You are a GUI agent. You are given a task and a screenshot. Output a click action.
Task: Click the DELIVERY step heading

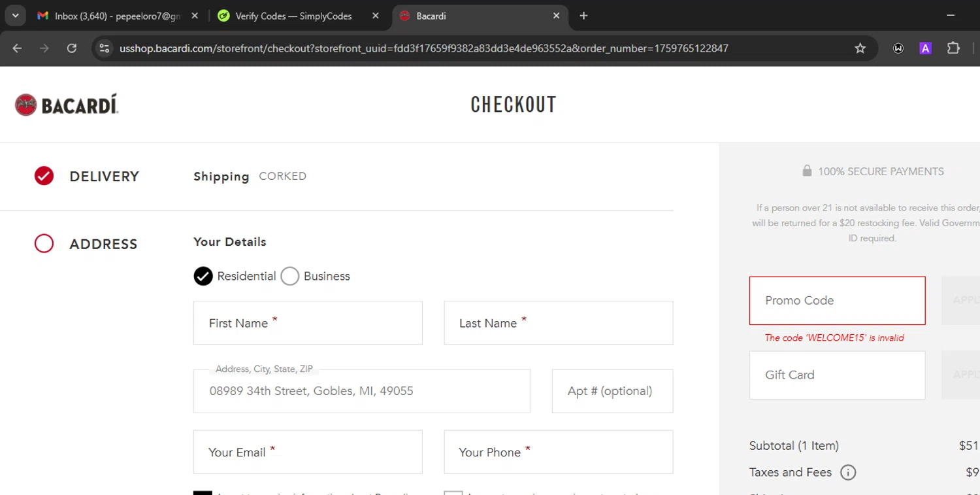pos(105,177)
